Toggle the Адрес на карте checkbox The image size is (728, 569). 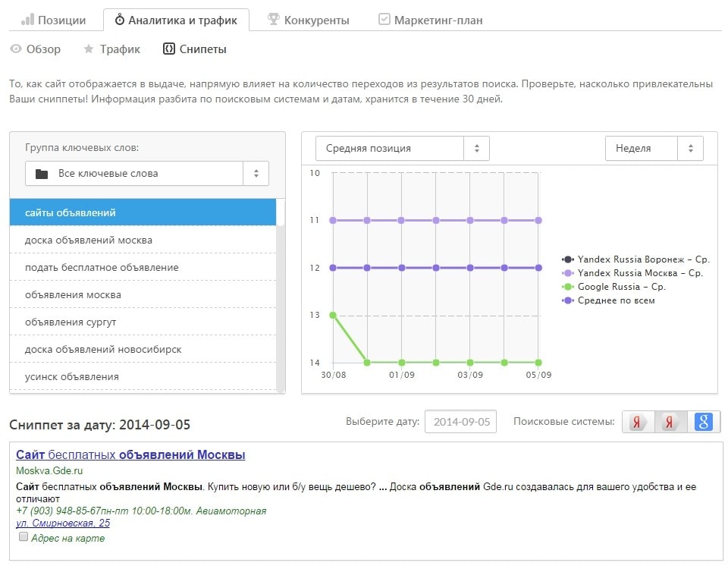click(24, 537)
